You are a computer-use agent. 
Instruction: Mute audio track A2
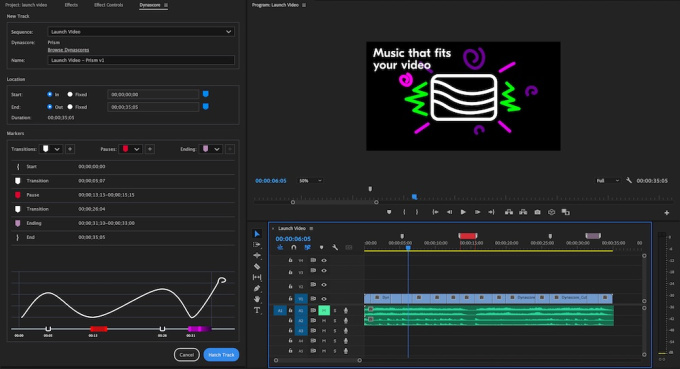coord(324,321)
